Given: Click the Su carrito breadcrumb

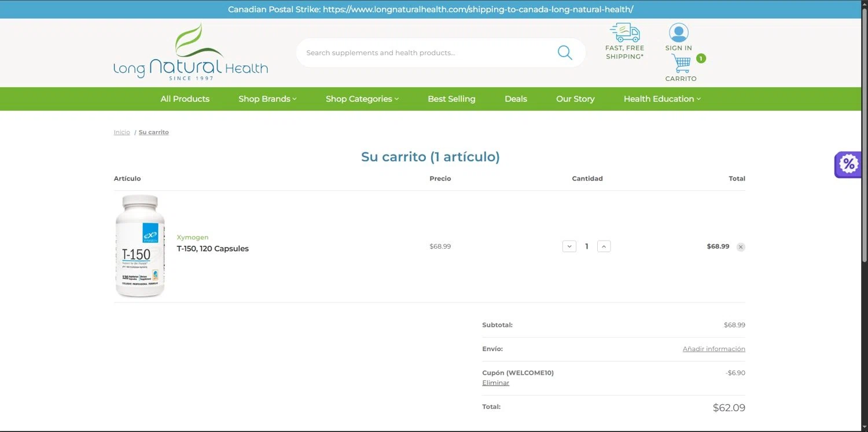Looking at the screenshot, I should point(154,132).
